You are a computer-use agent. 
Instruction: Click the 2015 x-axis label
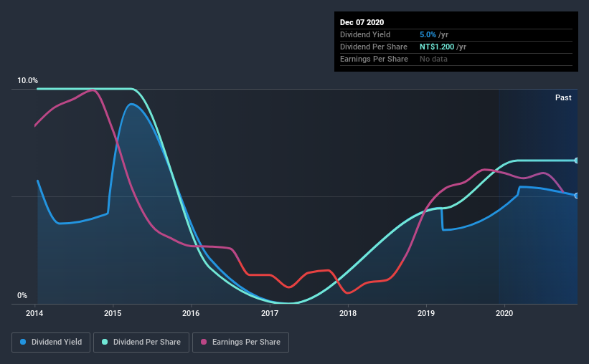coord(113,313)
